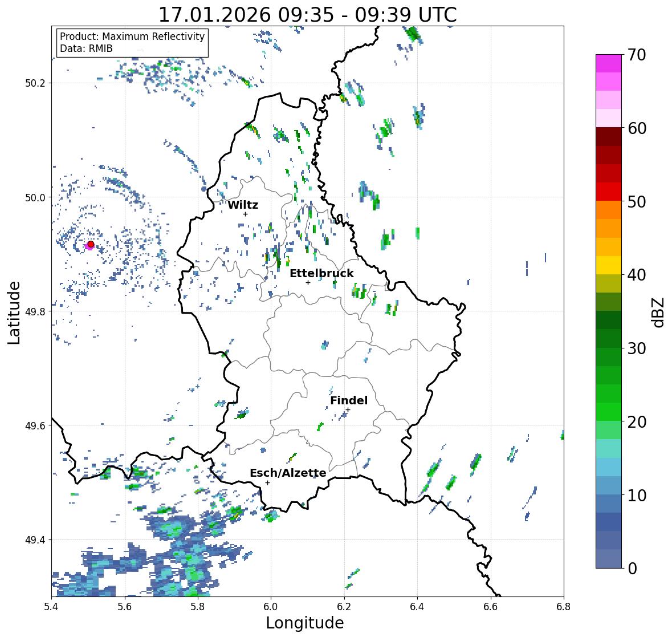The height and width of the screenshot is (637, 672).
Task: Click the Findel station cross marker
Action: pyautogui.click(x=348, y=410)
